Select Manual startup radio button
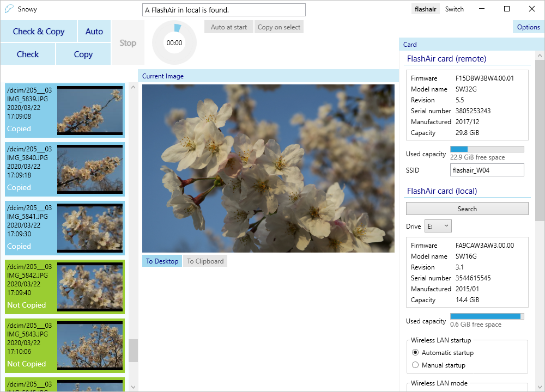 [x=415, y=365]
